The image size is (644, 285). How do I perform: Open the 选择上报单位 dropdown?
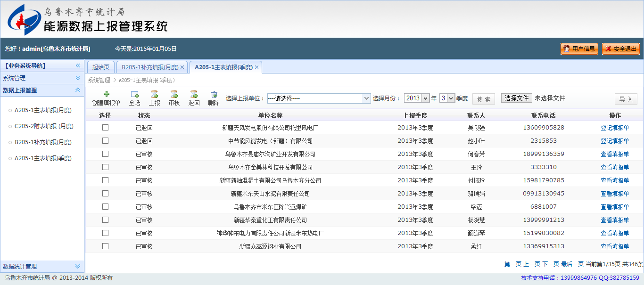319,98
